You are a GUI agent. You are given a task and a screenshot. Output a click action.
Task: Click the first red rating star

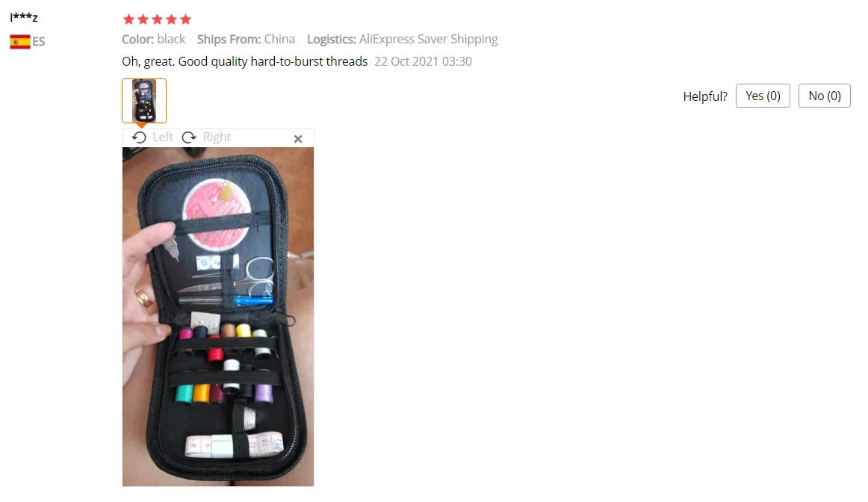(x=128, y=19)
